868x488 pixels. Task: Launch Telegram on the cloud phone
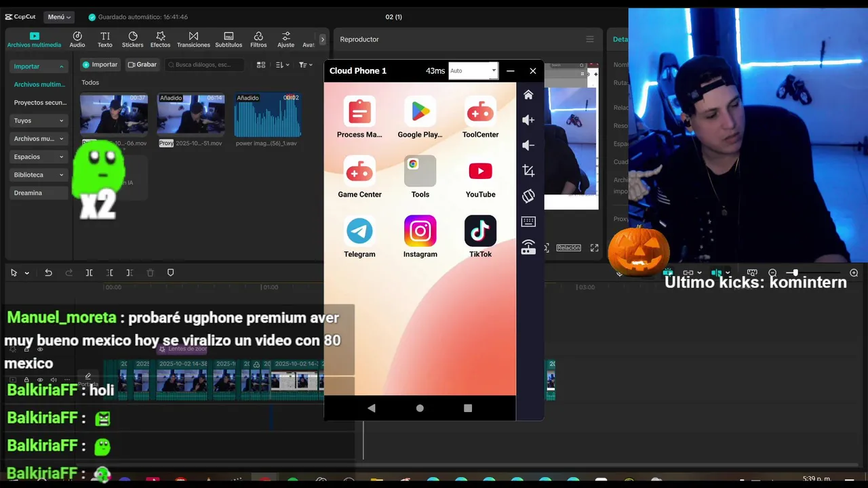[359, 237]
